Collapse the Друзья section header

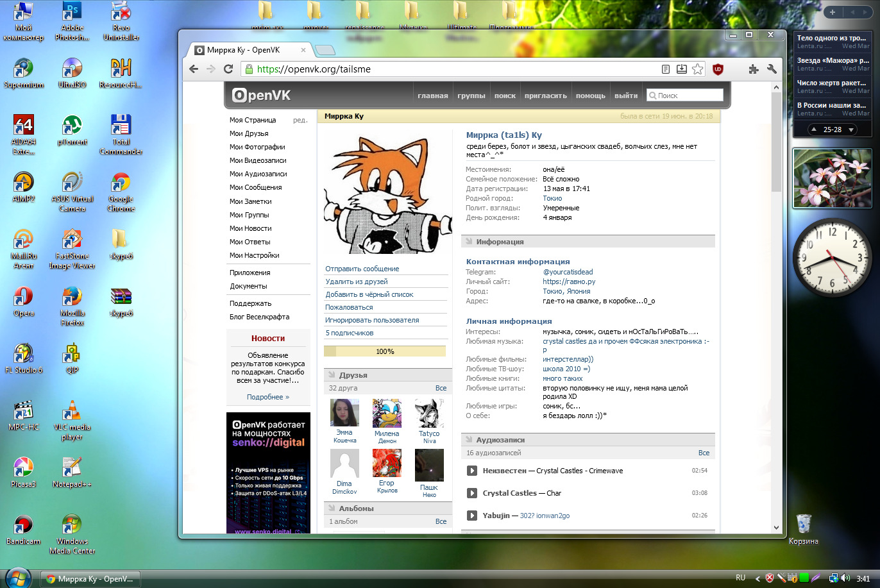tap(388, 375)
